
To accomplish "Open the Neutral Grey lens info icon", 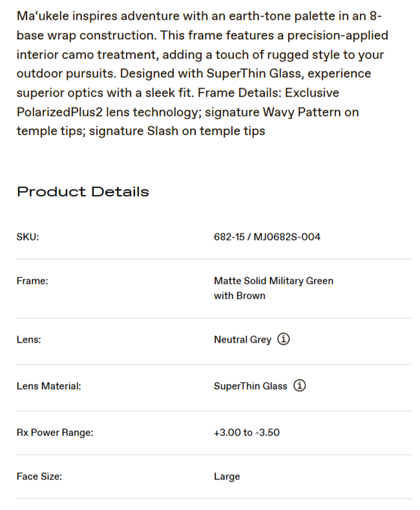I will pos(284,340).
